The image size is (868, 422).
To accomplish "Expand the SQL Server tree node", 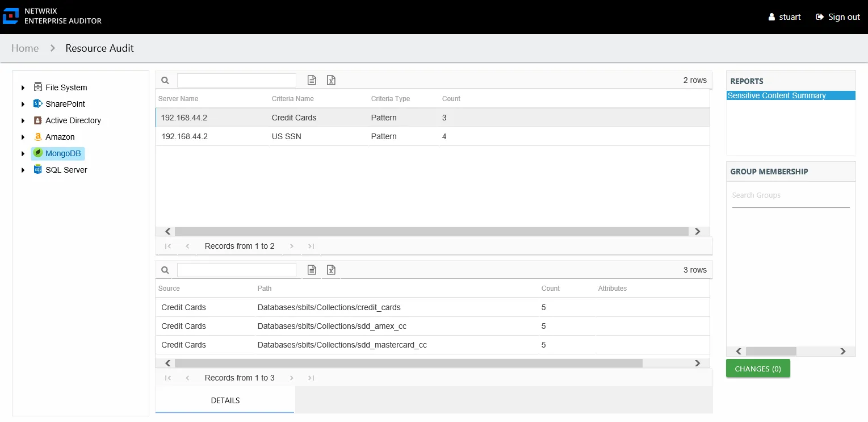I will click(23, 170).
